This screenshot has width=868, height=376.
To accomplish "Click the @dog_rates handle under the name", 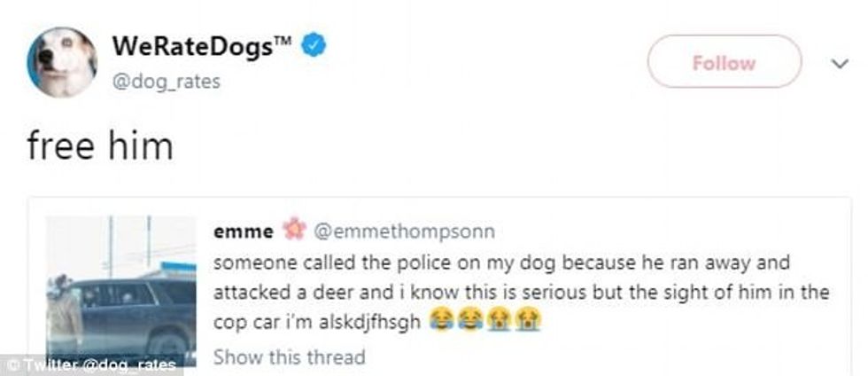I will (x=166, y=82).
